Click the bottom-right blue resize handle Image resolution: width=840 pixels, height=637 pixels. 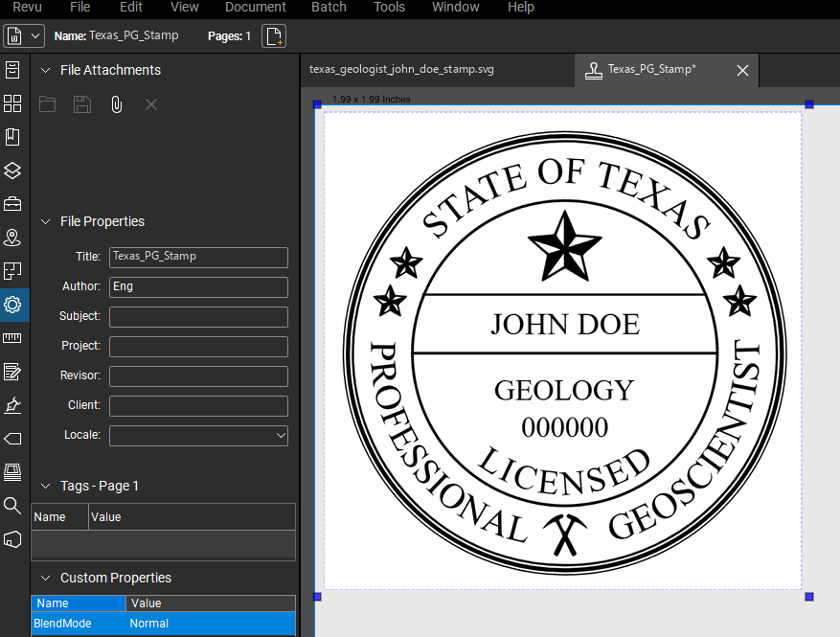coord(809,596)
